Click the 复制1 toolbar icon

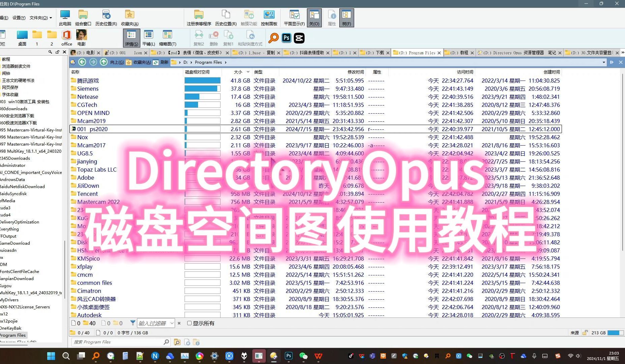click(x=228, y=38)
